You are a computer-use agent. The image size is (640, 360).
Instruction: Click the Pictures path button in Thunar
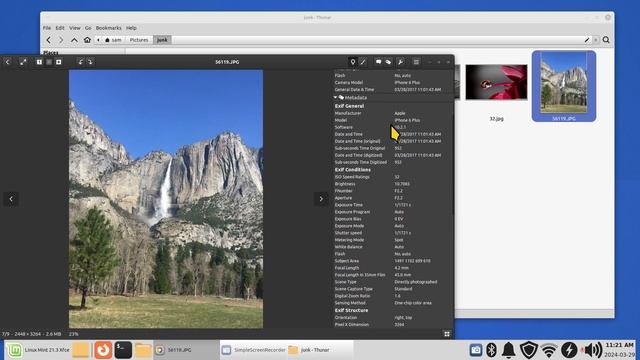pyautogui.click(x=139, y=40)
